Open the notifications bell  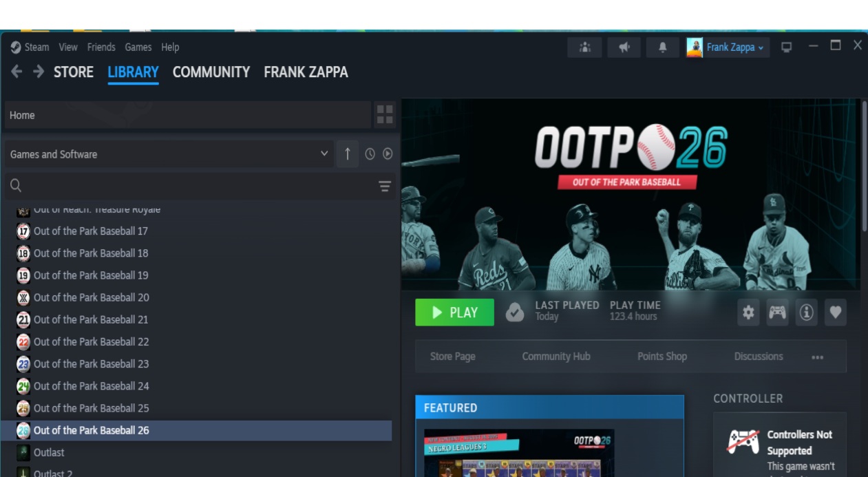pyautogui.click(x=663, y=47)
